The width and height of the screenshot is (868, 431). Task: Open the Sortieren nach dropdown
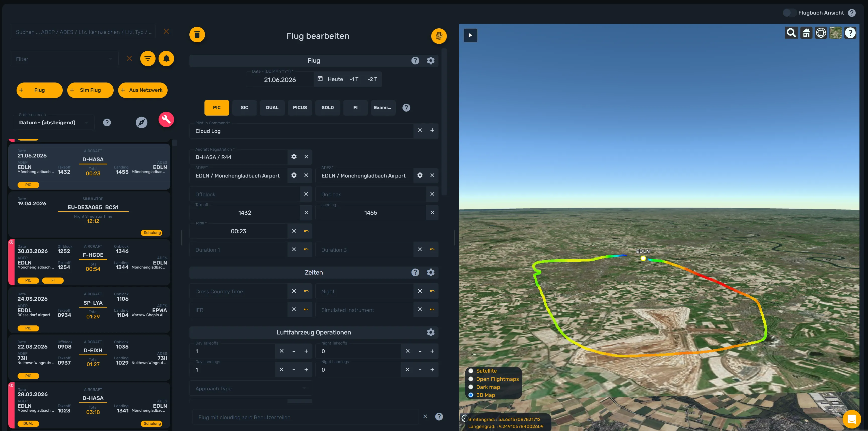[x=54, y=123]
